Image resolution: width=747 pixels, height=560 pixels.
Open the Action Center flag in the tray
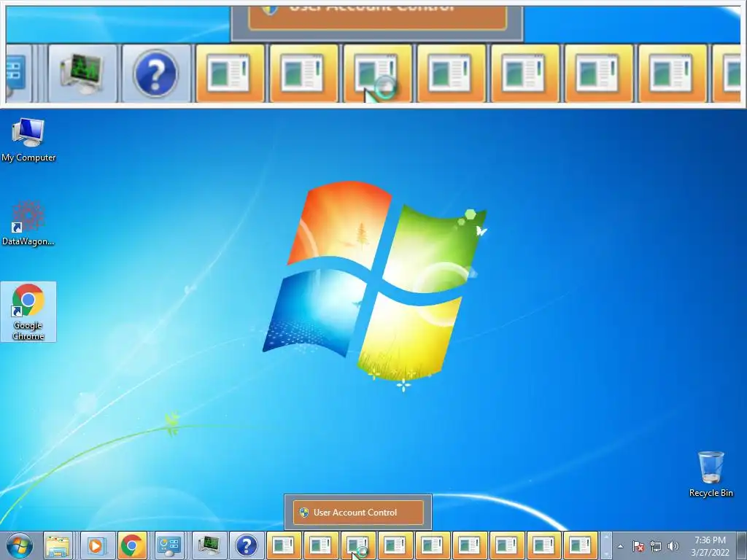point(638,546)
